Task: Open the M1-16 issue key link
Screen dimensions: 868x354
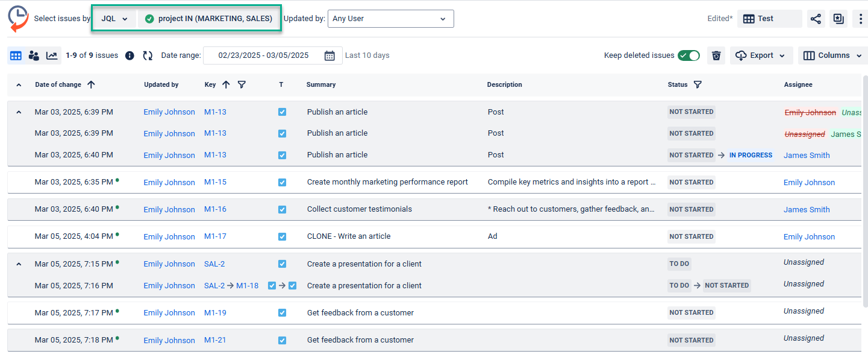Action: (x=215, y=209)
